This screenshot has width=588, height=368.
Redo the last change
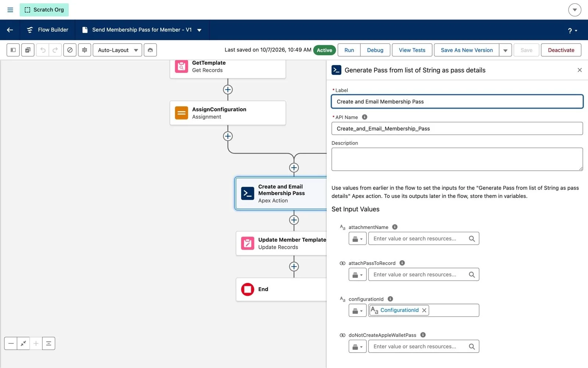click(x=55, y=50)
